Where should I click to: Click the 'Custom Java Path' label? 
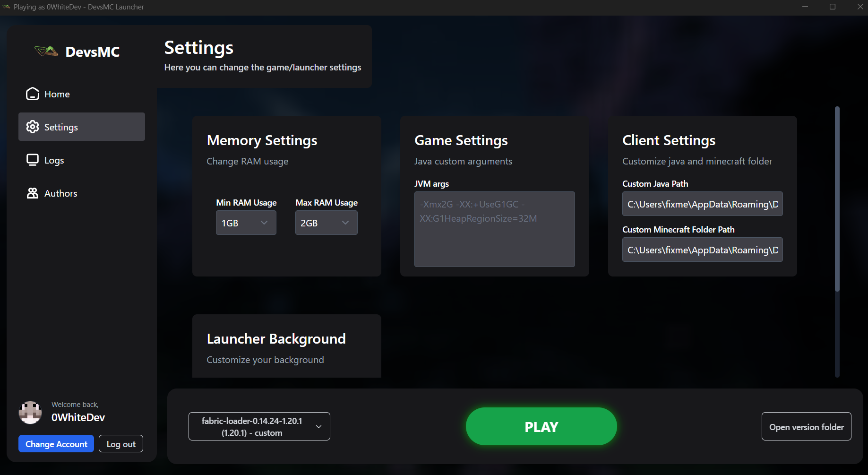click(x=655, y=184)
